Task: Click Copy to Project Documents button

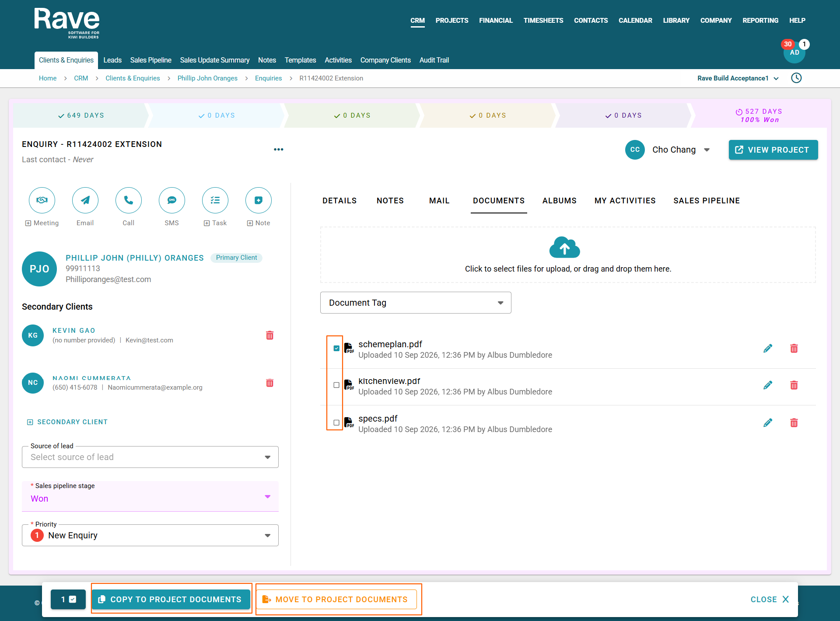Action: (x=171, y=600)
